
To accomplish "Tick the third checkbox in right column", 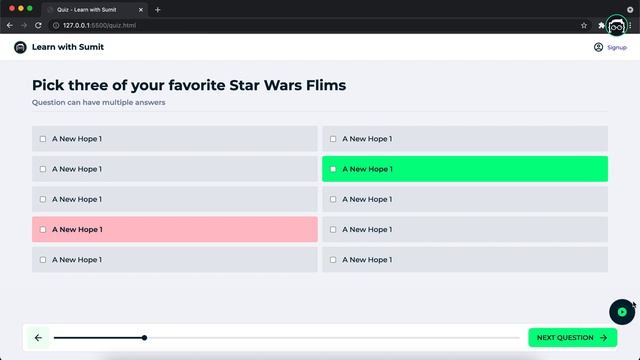I will tap(333, 199).
